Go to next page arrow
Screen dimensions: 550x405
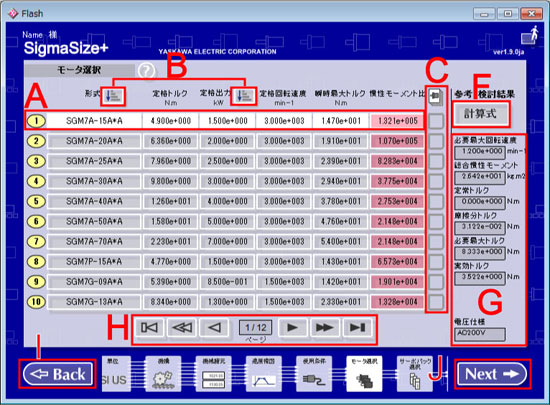pos(292,328)
